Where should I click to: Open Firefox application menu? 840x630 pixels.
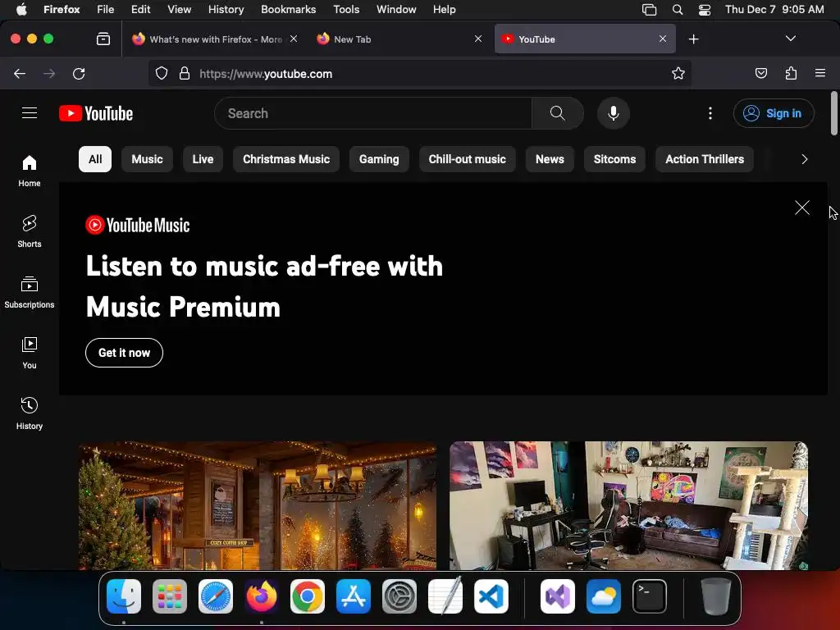820,73
